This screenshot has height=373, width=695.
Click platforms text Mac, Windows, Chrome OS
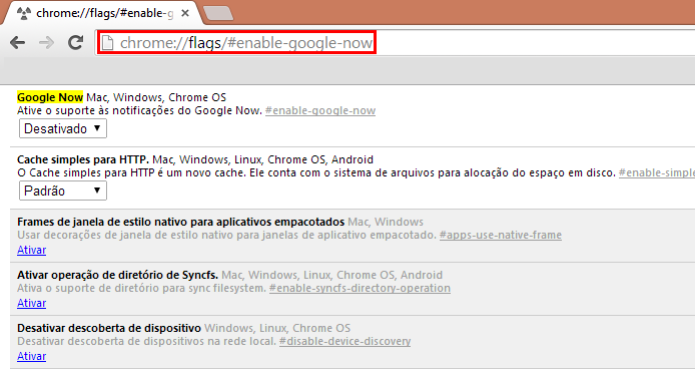click(x=156, y=97)
